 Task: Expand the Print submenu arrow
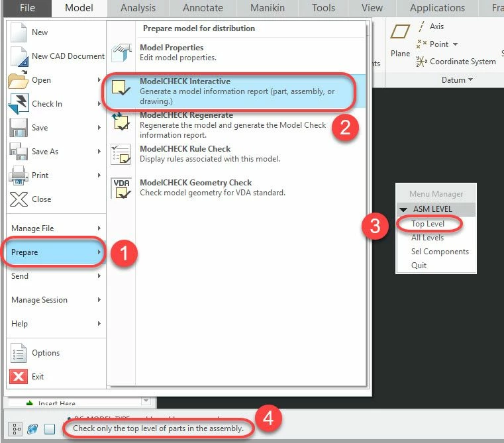tap(99, 175)
